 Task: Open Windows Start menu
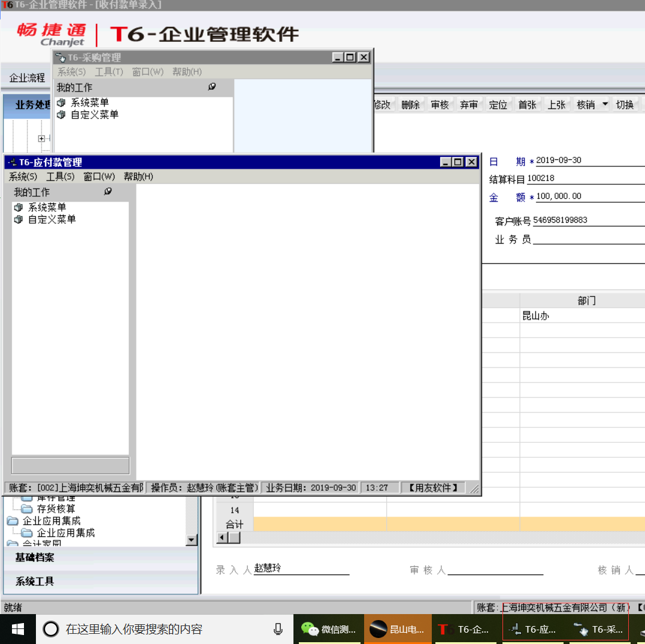[x=18, y=629]
